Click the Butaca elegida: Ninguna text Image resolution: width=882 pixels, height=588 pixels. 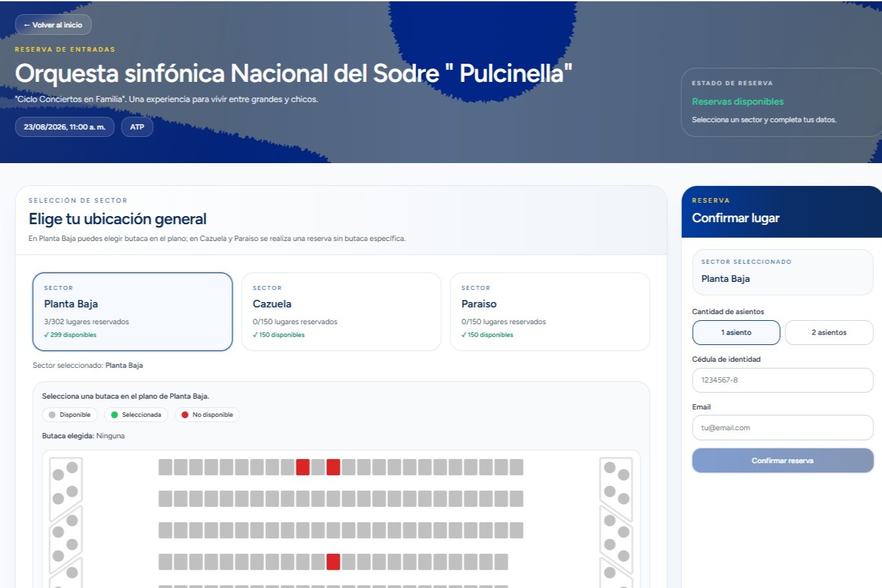click(83, 436)
